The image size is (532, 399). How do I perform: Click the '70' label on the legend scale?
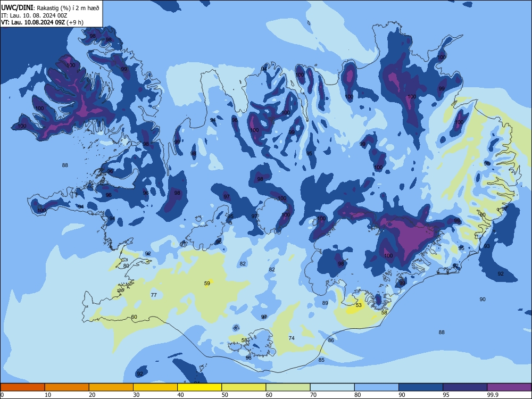313,395
